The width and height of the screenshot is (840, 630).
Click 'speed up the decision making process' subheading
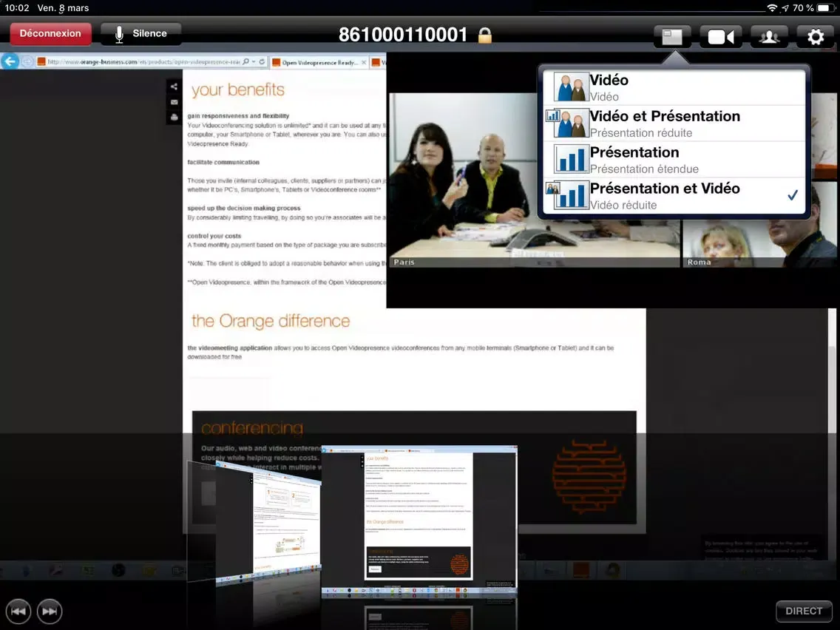point(244,209)
